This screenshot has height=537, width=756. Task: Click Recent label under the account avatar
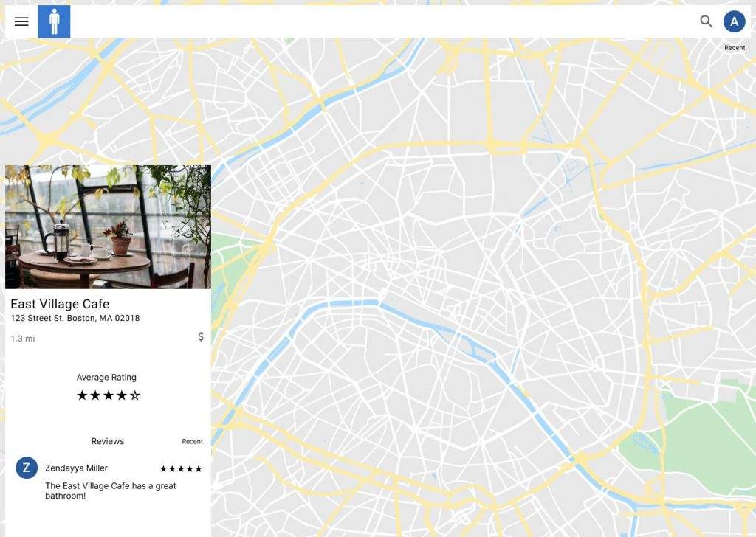734,48
